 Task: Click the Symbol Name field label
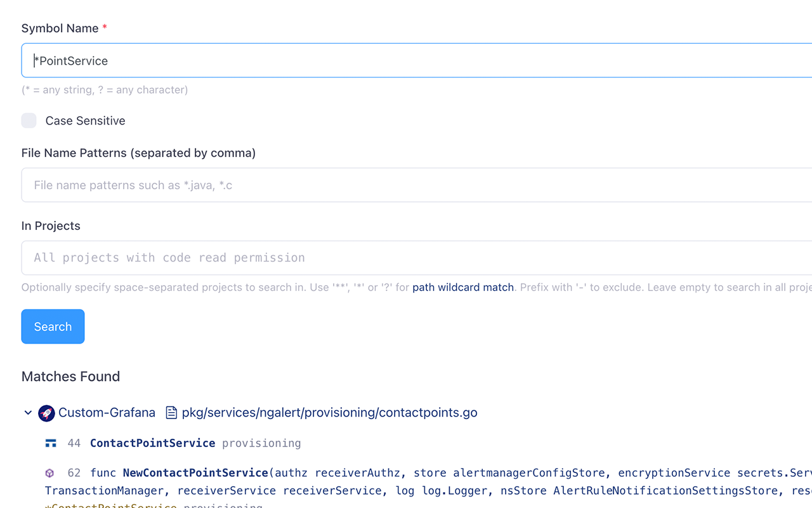60,29
